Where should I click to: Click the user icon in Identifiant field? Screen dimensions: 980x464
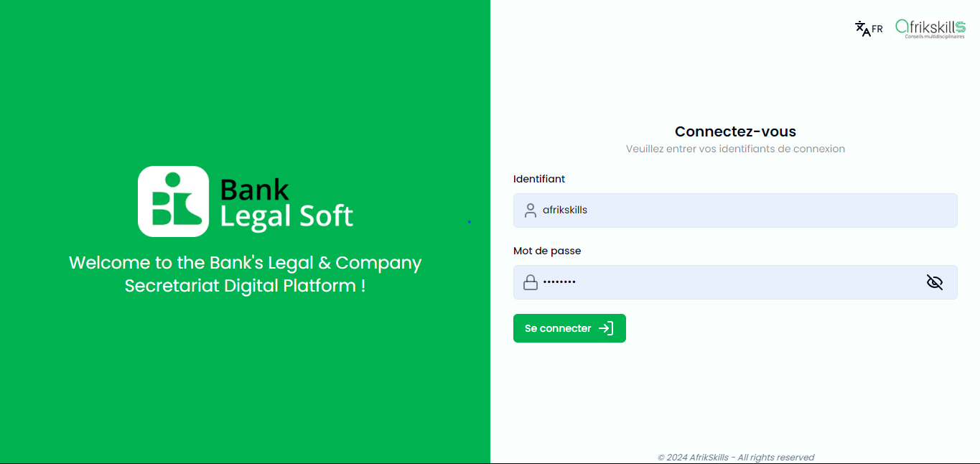(531, 210)
